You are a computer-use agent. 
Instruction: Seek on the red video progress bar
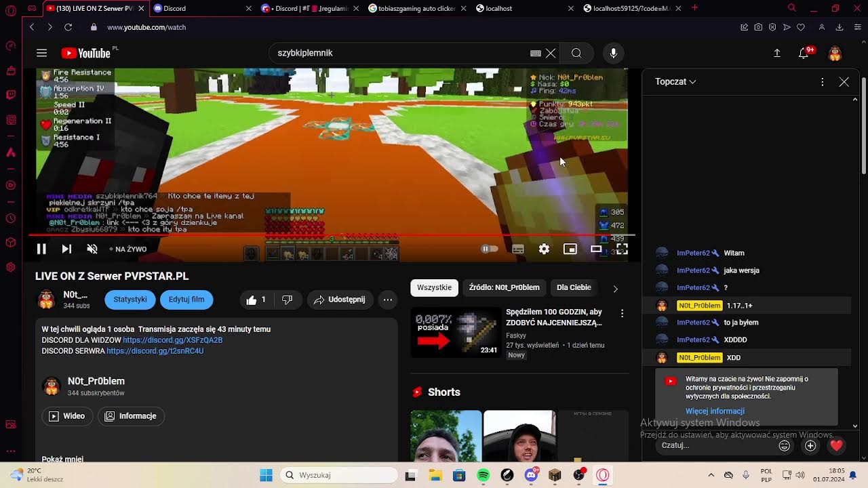click(332, 235)
